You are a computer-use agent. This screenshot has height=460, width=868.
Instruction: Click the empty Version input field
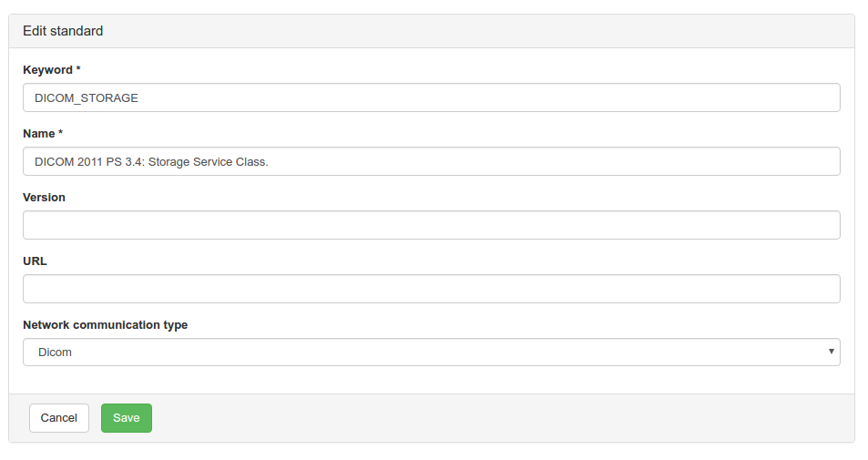tap(431, 225)
